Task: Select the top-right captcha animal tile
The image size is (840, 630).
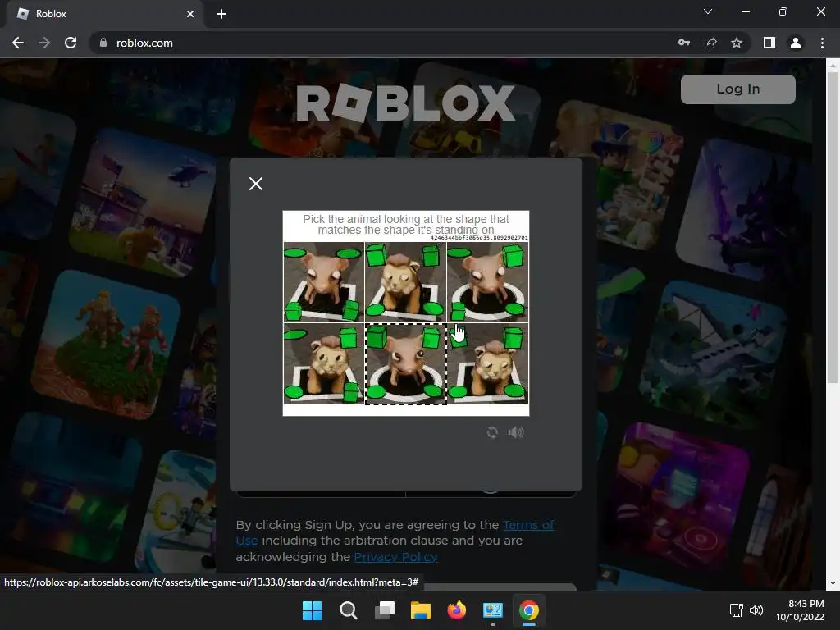Action: [x=487, y=282]
